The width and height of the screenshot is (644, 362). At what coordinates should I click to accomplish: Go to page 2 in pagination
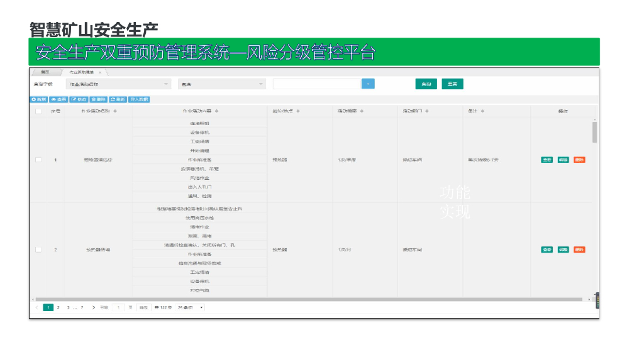coord(58,307)
